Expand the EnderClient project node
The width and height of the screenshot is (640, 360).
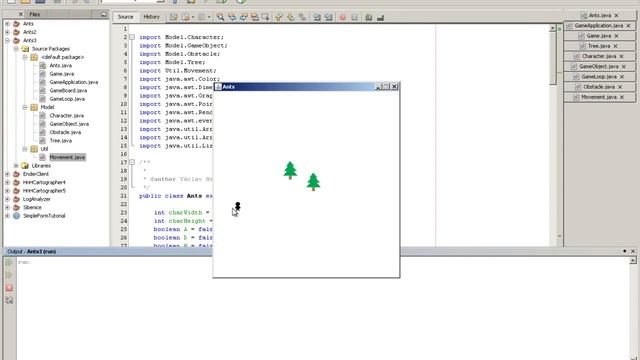click(x=7, y=174)
